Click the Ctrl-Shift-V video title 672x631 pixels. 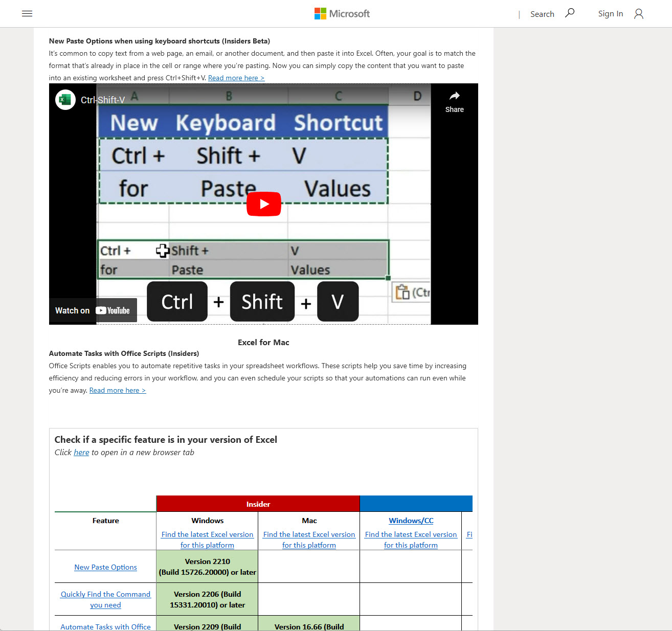(103, 100)
